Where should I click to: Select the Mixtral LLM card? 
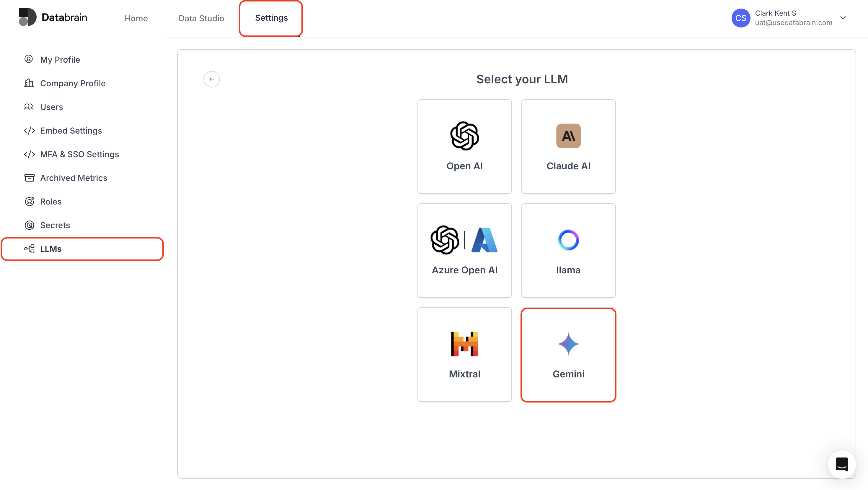464,354
